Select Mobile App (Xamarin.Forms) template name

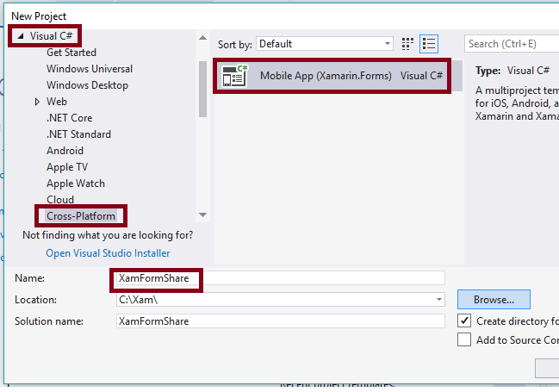coord(326,76)
